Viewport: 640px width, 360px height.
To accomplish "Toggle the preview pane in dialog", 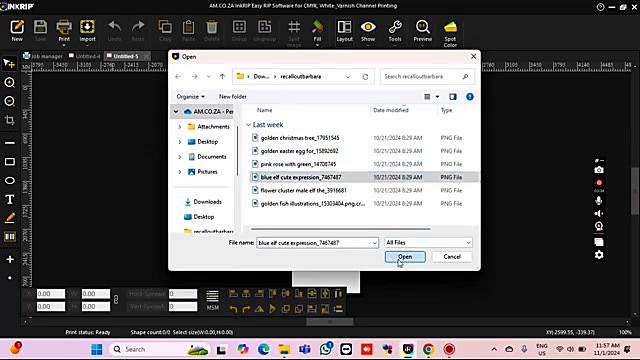I will (453, 97).
